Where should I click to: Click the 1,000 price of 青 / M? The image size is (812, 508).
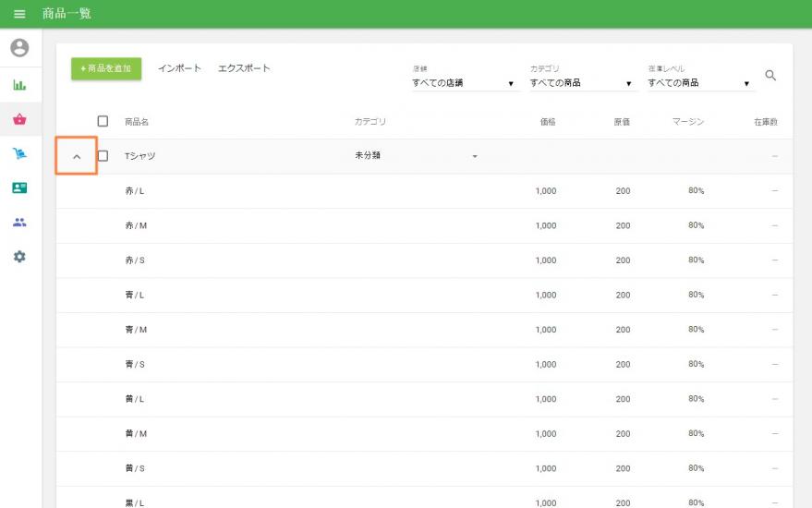(x=546, y=330)
